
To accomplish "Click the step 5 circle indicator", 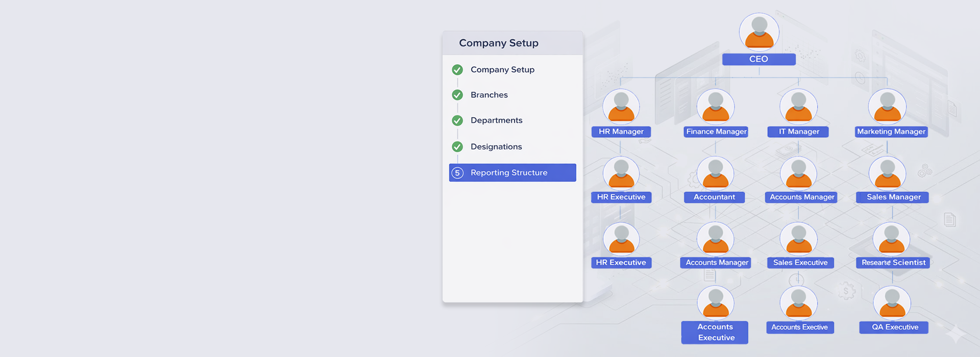I will 457,173.
